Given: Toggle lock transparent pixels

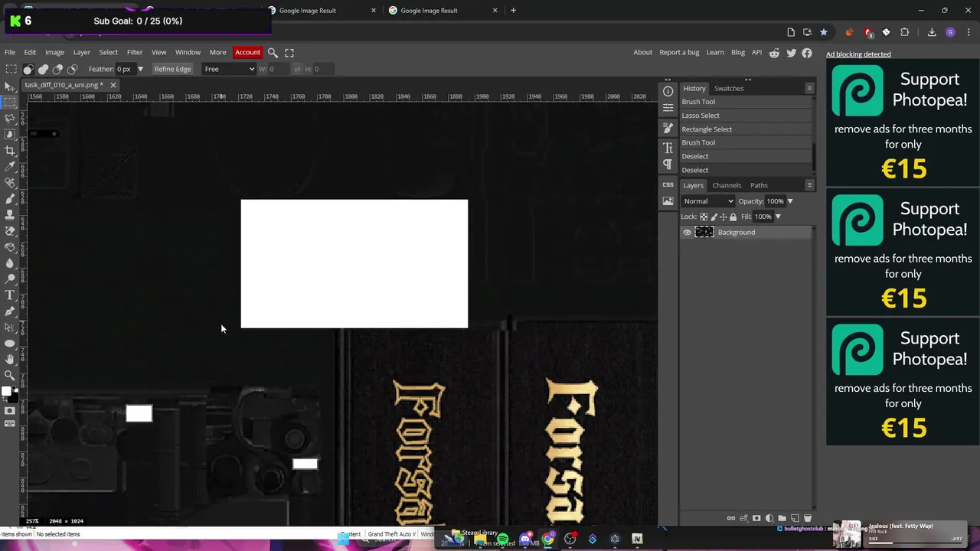Looking at the screenshot, I should 704,217.
